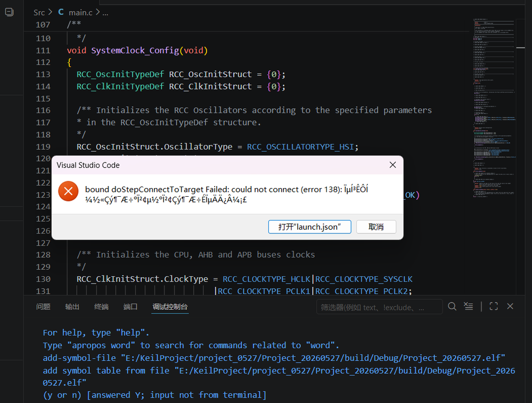Open launch.json from the error dialog
Viewport: 532px width, 403px height.
[x=309, y=227]
